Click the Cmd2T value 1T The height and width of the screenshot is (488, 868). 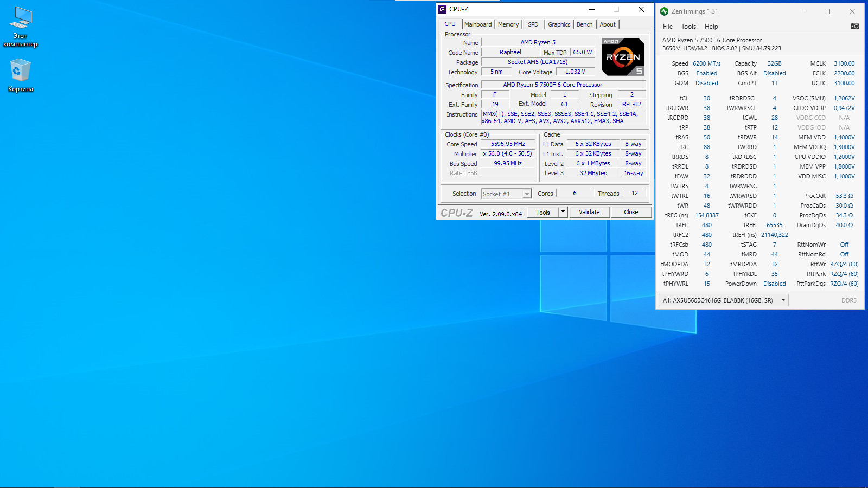(x=775, y=83)
